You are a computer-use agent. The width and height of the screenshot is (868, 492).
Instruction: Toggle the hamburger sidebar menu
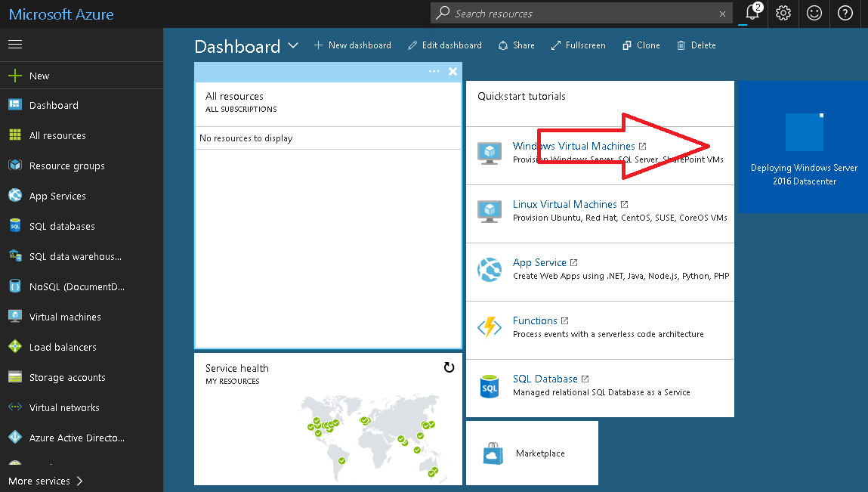15,45
